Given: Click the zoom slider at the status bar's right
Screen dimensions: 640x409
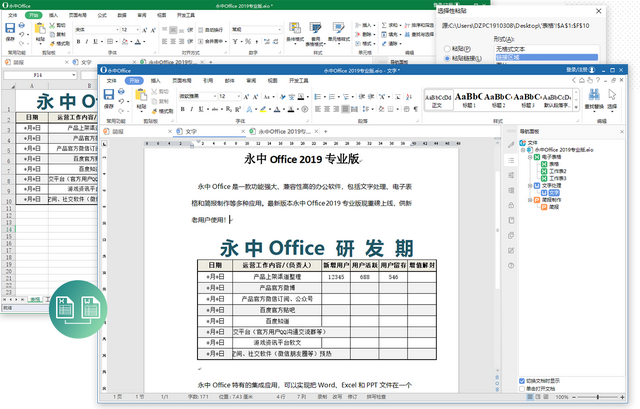Looking at the screenshot, I should pos(598,397).
